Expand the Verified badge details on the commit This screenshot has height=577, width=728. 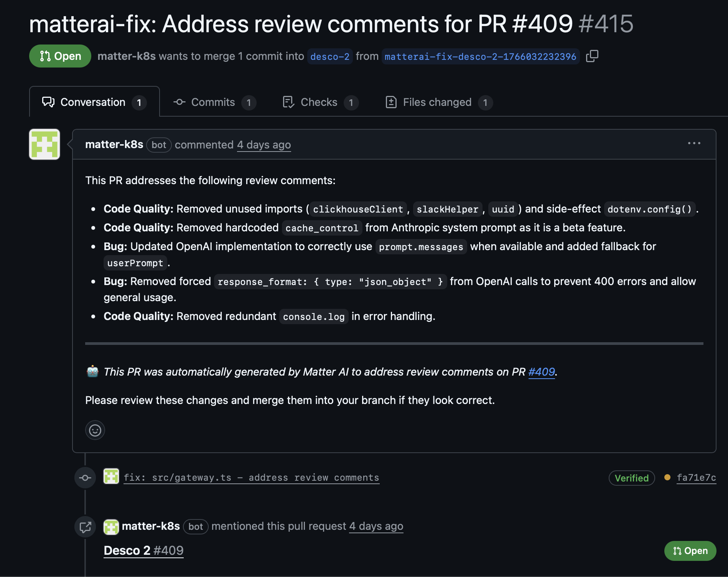pyautogui.click(x=631, y=478)
